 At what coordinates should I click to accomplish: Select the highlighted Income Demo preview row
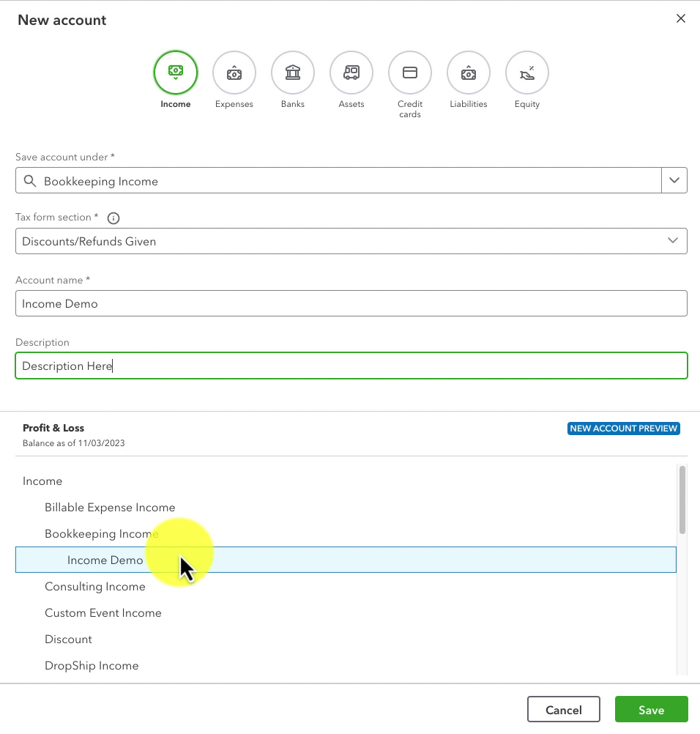coord(346,560)
